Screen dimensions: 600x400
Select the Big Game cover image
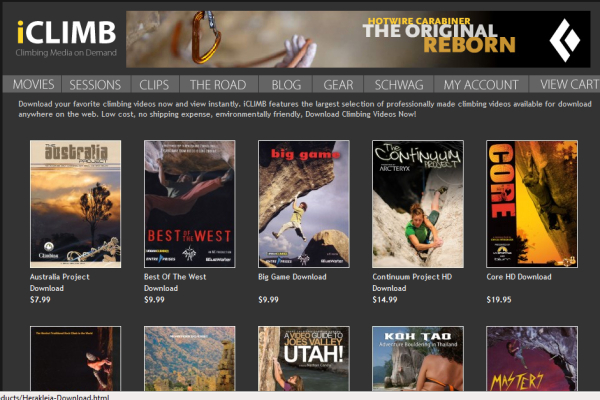303,204
